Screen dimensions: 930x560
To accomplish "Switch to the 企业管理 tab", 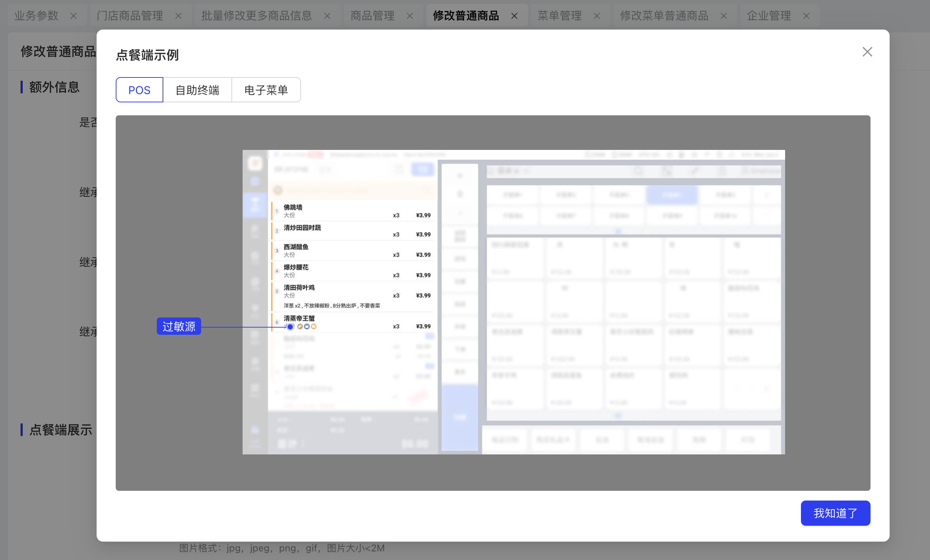I will coord(769,16).
